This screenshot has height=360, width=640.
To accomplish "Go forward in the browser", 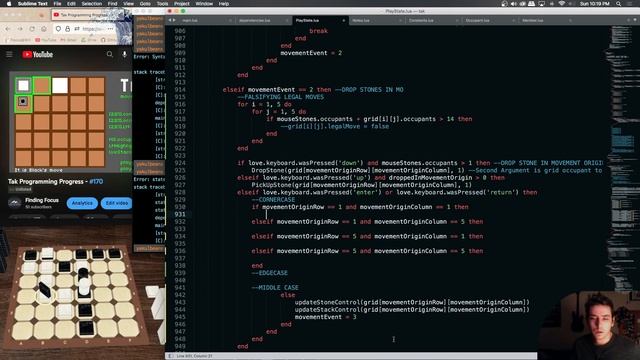I will pyautogui.click(x=20, y=29).
